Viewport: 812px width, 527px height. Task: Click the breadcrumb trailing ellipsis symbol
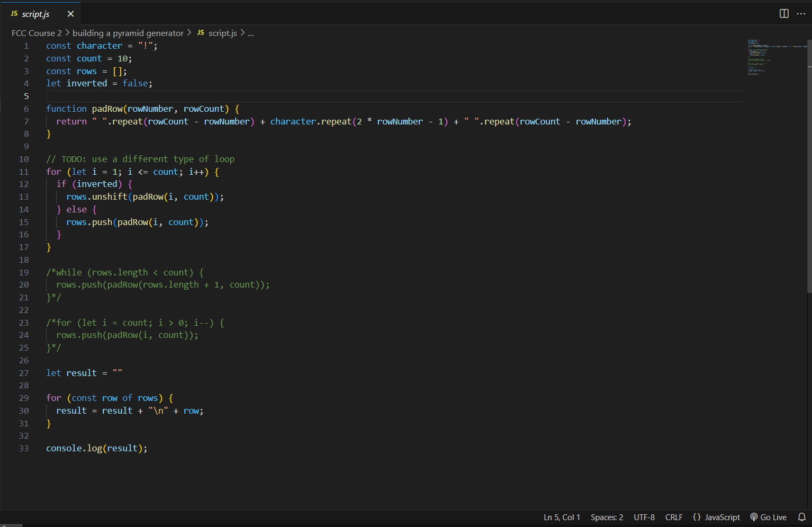coord(251,33)
